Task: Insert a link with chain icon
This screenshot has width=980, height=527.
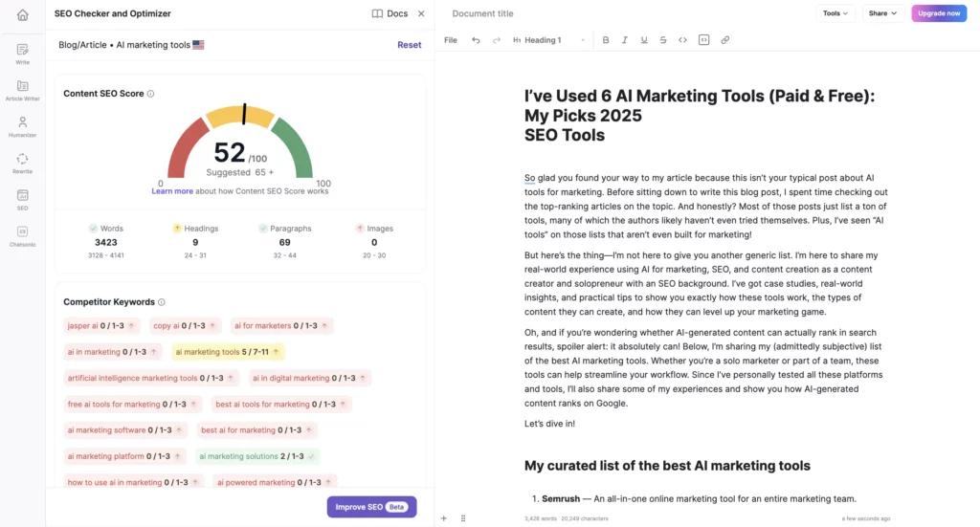Action: coord(725,40)
